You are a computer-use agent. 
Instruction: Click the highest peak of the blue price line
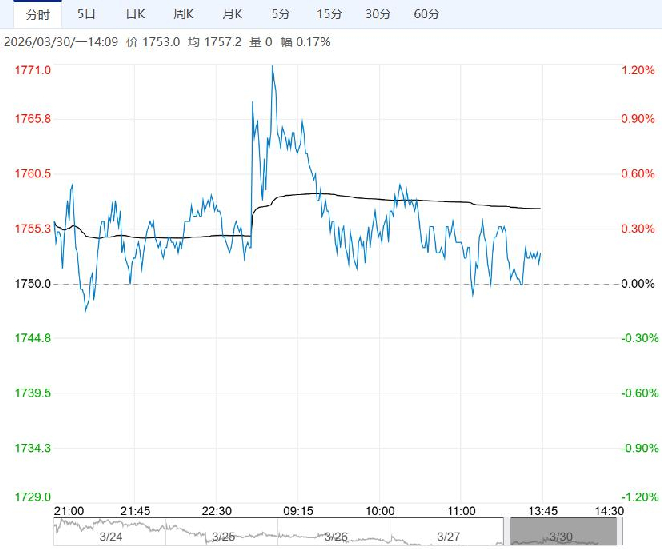[272, 68]
